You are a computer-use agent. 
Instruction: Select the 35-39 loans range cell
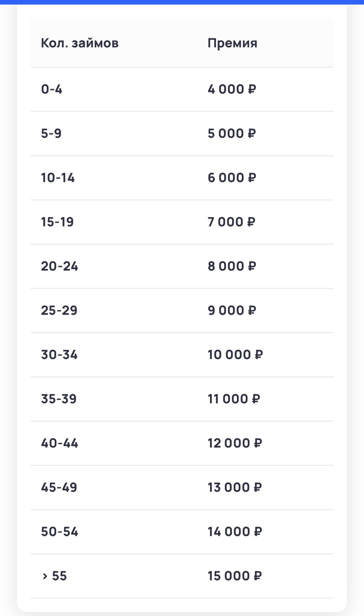pyautogui.click(x=59, y=399)
